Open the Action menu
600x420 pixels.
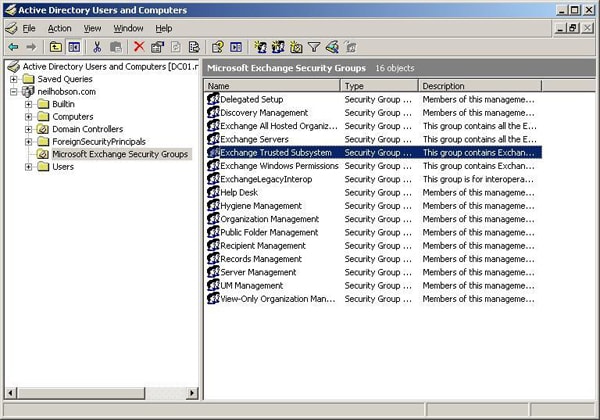pyautogui.click(x=59, y=28)
